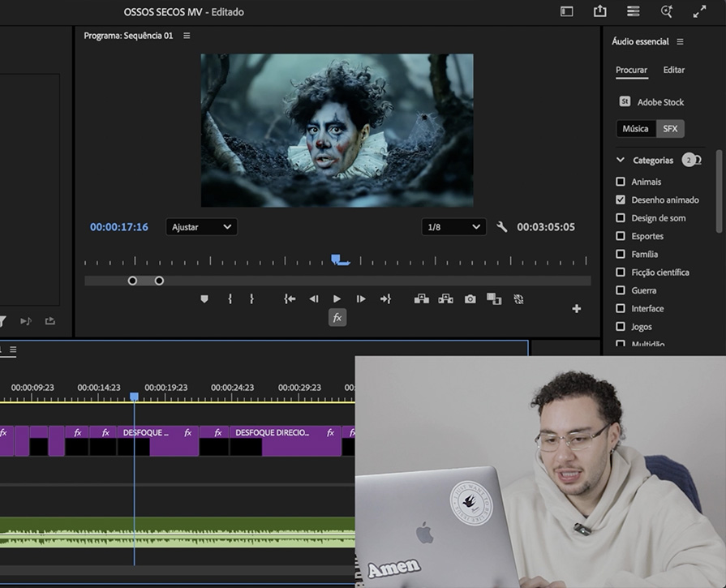Check the Esportes category
Screen dimensions: 726x588
(621, 236)
